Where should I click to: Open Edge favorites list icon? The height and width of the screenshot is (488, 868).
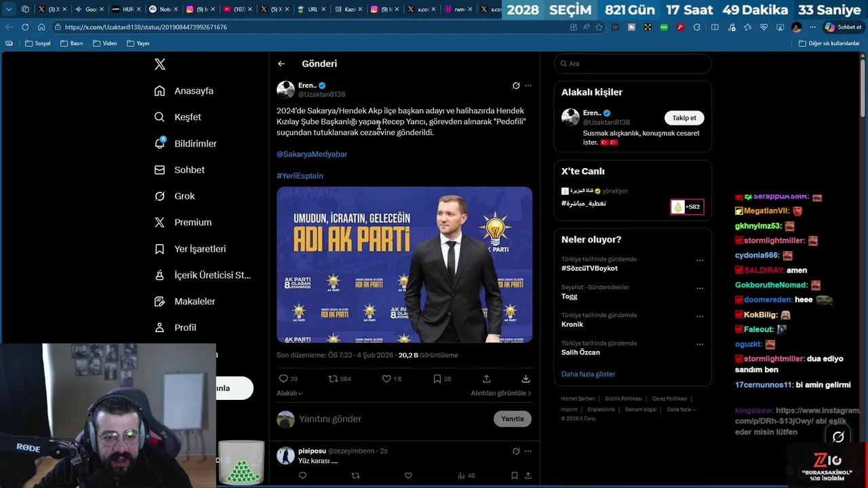(x=747, y=27)
